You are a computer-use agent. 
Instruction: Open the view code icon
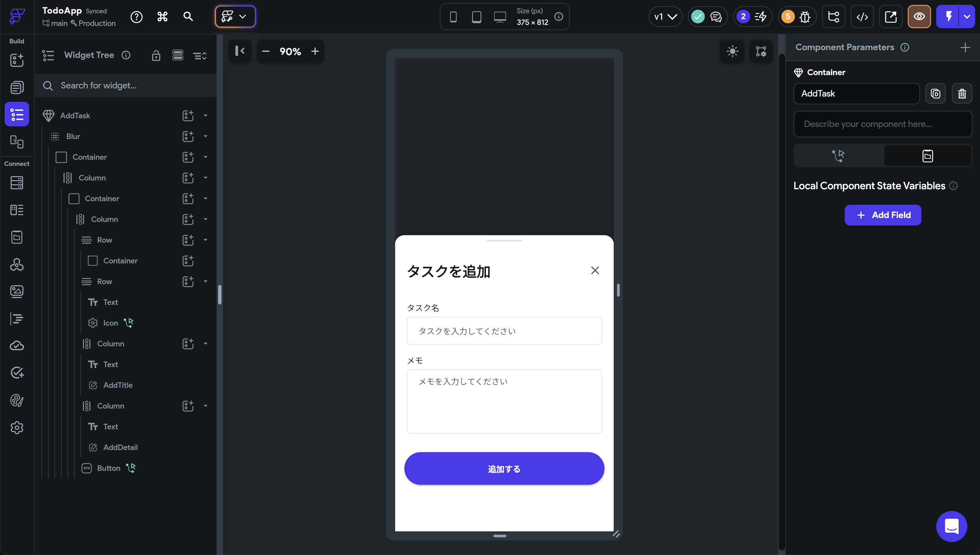(862, 17)
